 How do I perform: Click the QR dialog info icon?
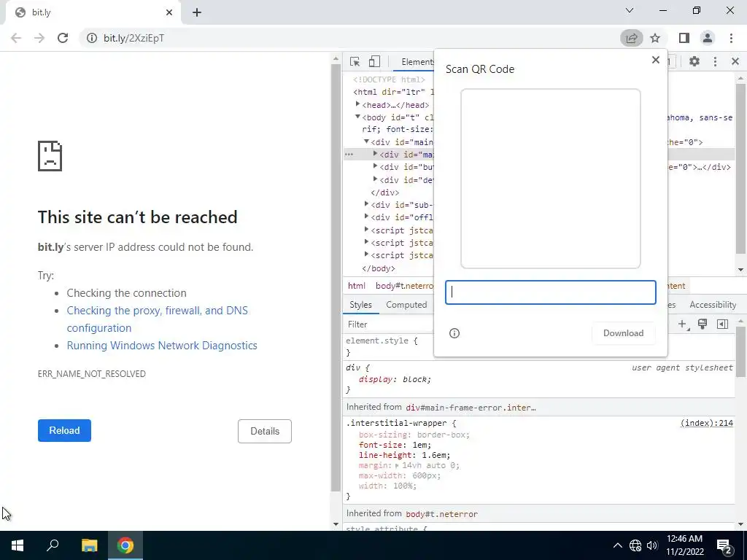point(454,333)
